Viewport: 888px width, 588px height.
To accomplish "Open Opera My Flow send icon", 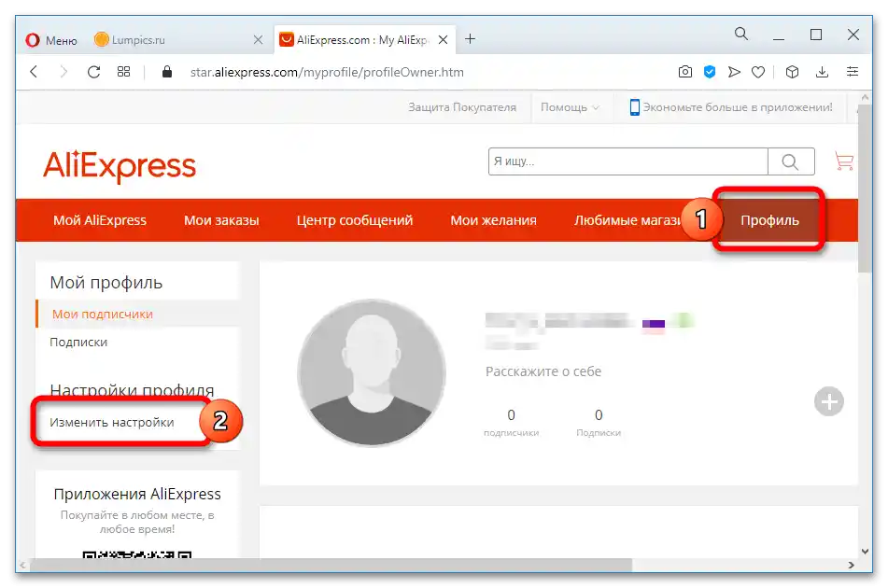I will 734,72.
